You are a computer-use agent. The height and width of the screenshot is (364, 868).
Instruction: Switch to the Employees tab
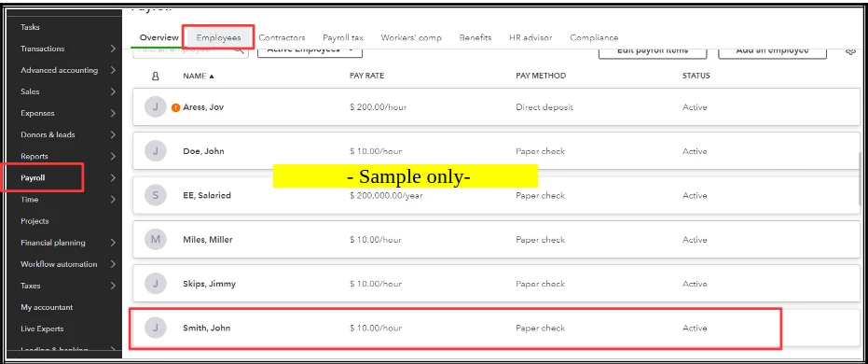(219, 37)
